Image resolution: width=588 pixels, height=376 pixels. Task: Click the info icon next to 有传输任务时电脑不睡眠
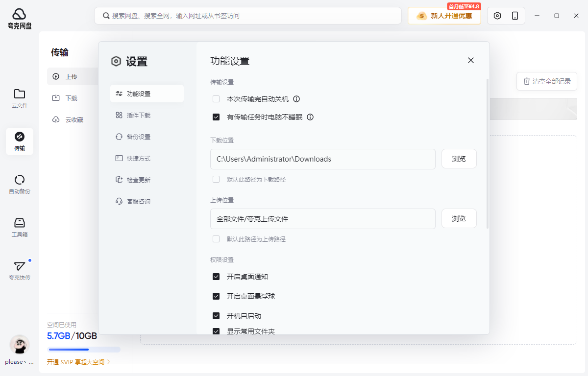(x=310, y=117)
